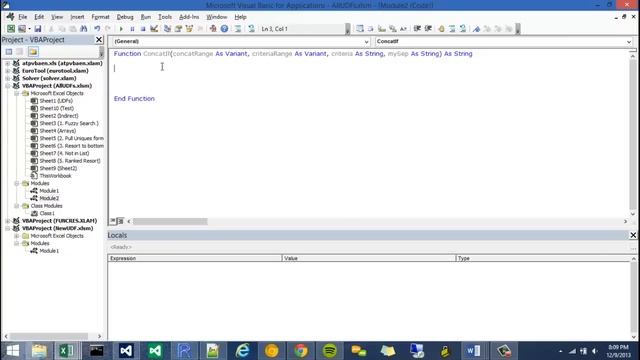Open the Insert menu
The image size is (640, 360).
pos(77,17)
